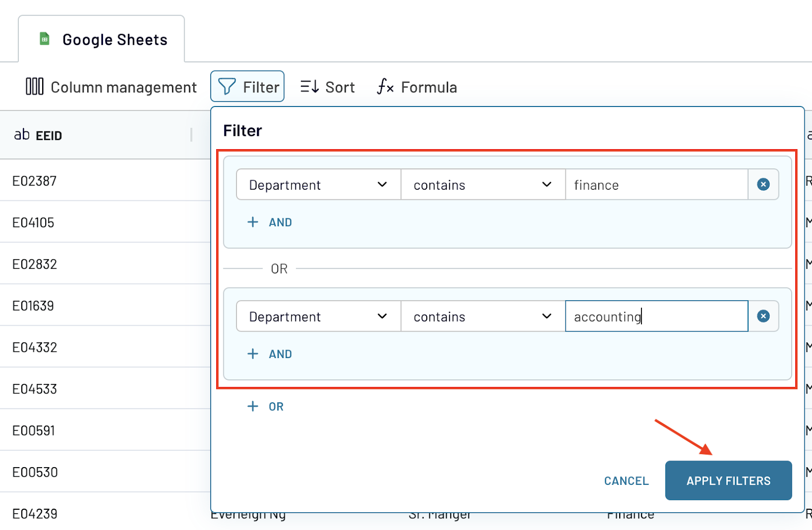Add an AND condition to the accounting group
The height and width of the screenshot is (530, 812).
click(269, 354)
